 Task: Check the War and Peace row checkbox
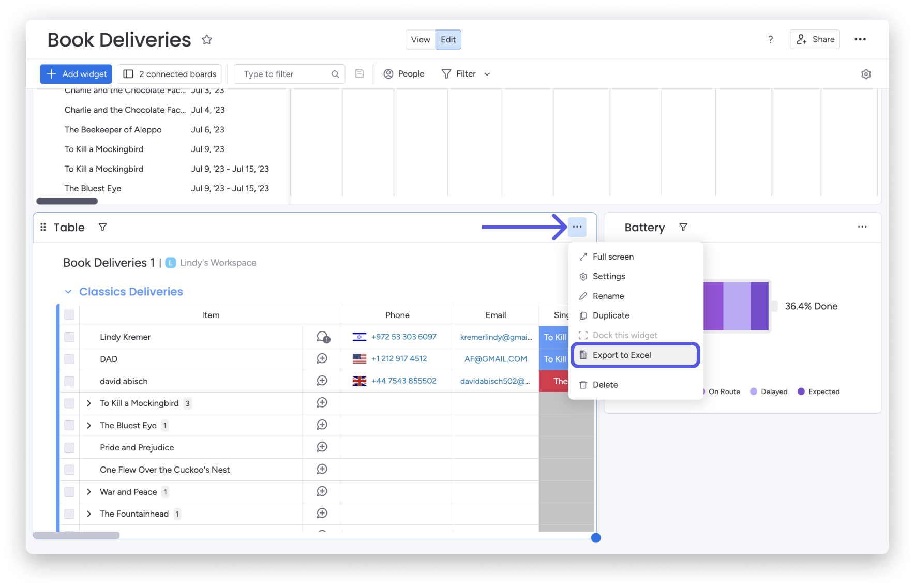69,492
